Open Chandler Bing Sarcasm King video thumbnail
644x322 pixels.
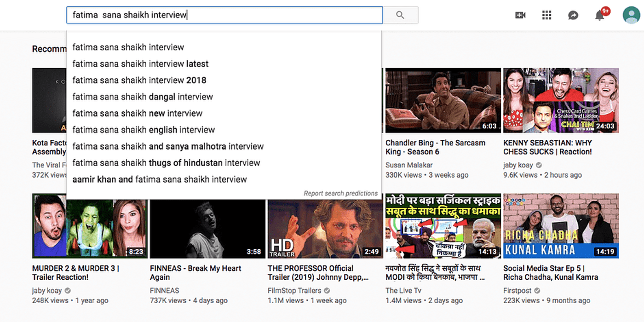point(443,100)
